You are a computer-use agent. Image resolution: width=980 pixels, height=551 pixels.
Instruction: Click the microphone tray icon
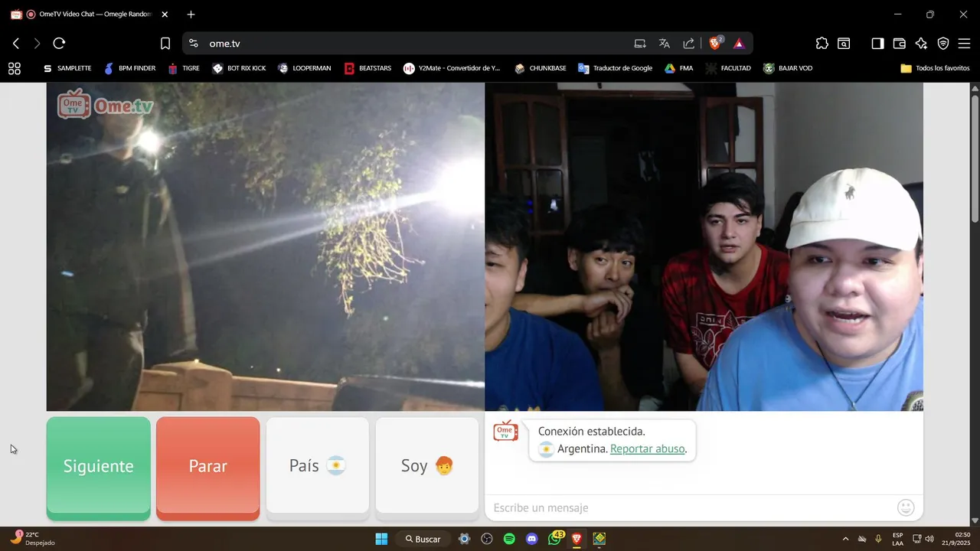click(878, 539)
